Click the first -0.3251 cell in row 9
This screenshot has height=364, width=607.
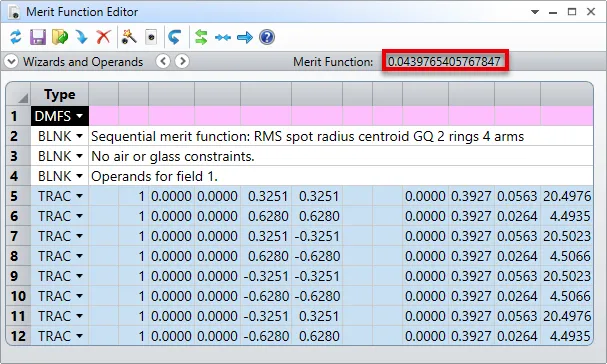coord(266,276)
